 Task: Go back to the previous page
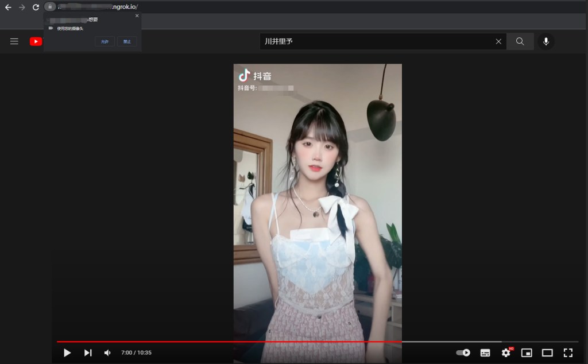[x=8, y=7]
